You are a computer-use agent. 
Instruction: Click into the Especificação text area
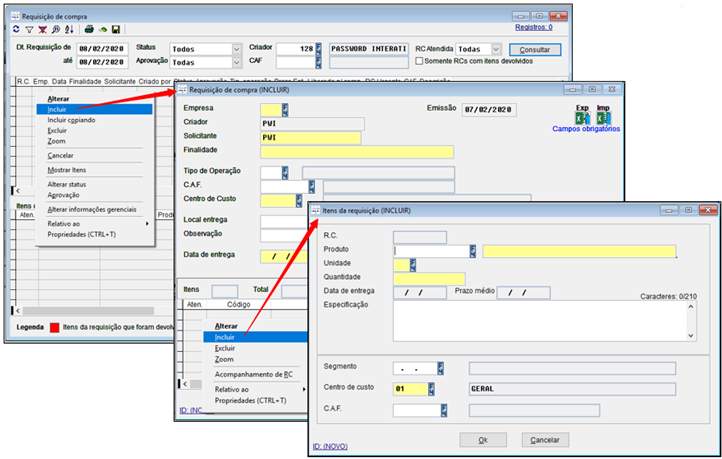point(540,320)
